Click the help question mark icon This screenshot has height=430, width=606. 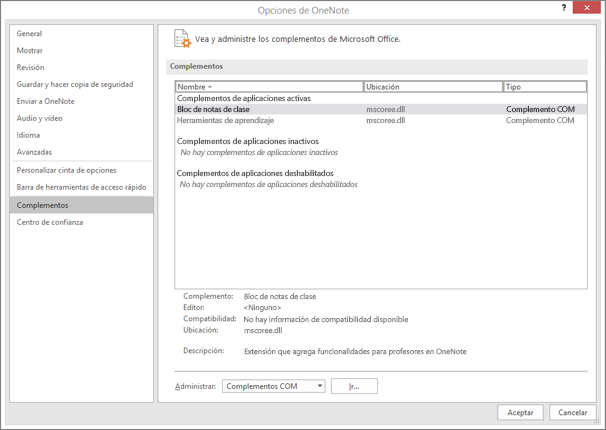pos(564,8)
